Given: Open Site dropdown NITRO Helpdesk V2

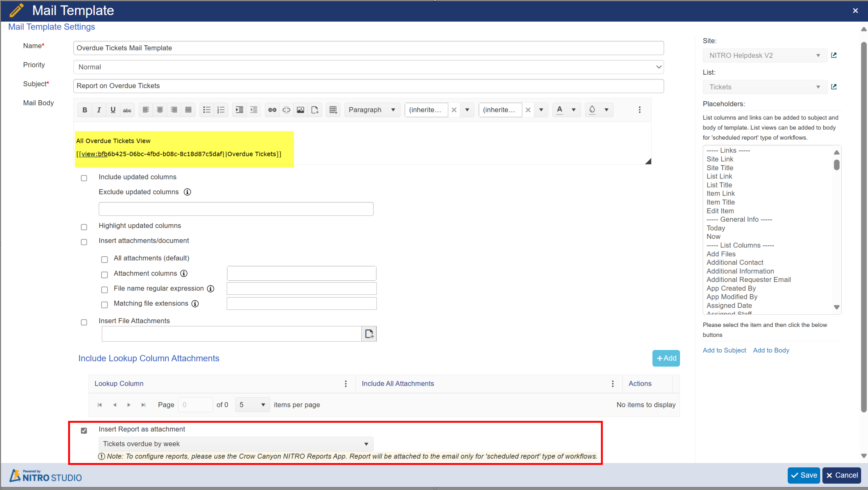Looking at the screenshot, I should pos(765,55).
